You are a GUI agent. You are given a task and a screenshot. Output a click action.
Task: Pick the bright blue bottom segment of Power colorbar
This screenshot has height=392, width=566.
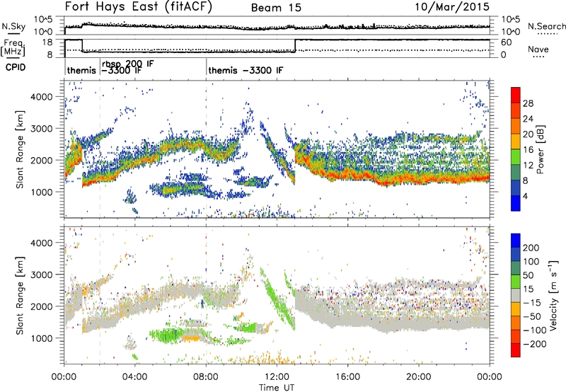[x=516, y=203]
